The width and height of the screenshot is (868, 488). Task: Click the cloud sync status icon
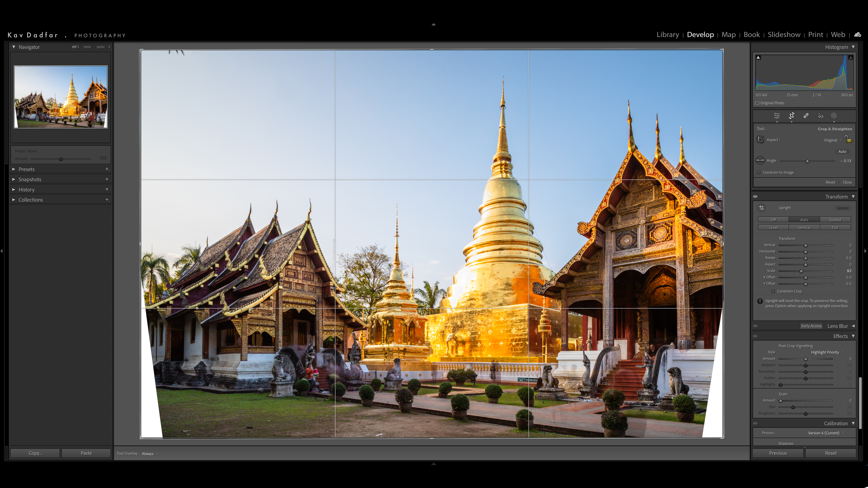click(x=857, y=35)
